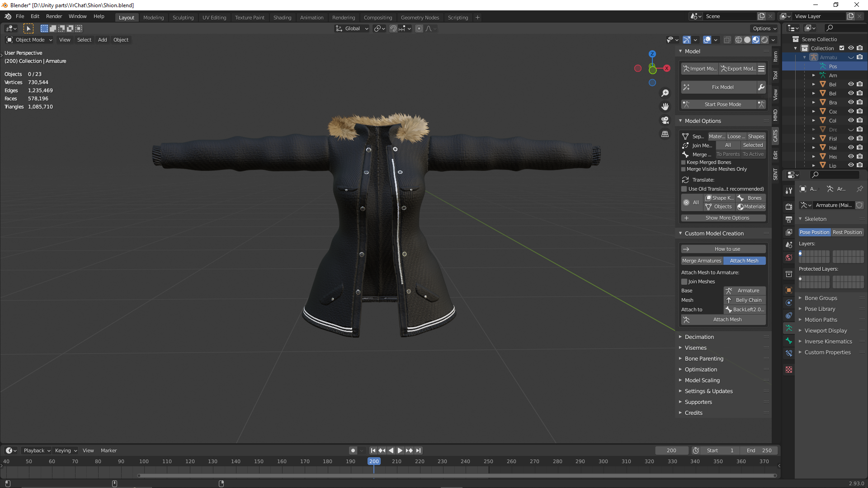The width and height of the screenshot is (868, 488).
Task: Open viewport Options dropdown
Action: tap(764, 28)
